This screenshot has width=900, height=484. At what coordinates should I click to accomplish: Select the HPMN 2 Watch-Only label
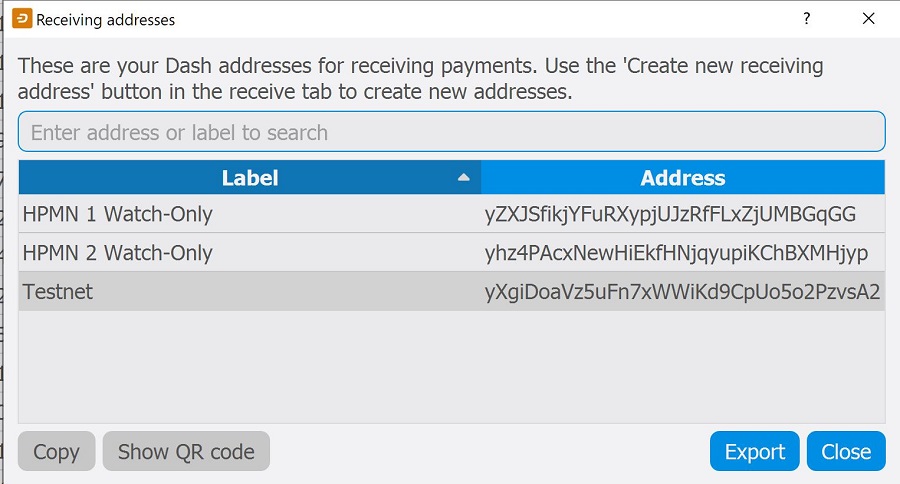pos(118,253)
